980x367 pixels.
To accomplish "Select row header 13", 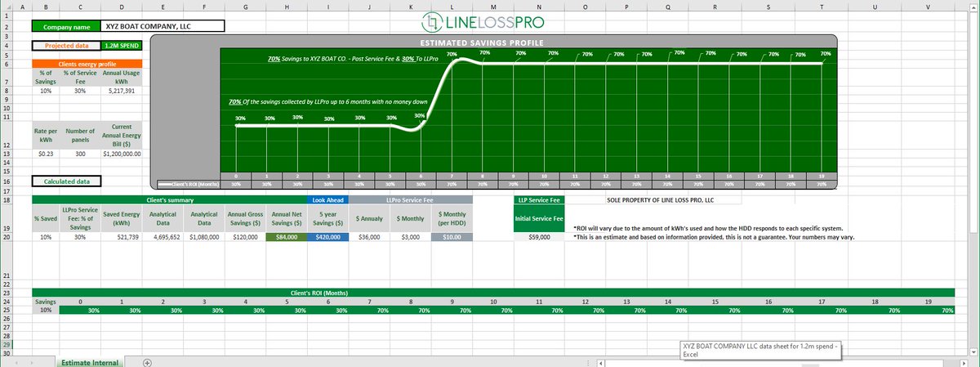I will tap(7, 153).
